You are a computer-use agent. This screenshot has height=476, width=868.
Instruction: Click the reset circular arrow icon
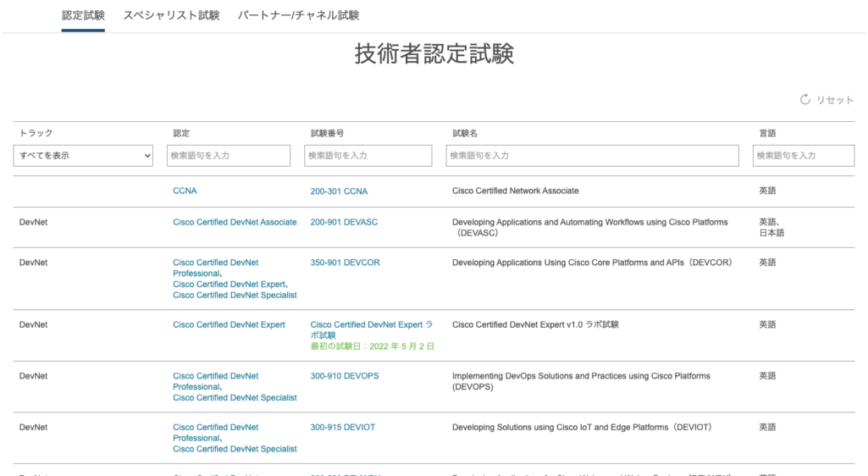point(804,100)
